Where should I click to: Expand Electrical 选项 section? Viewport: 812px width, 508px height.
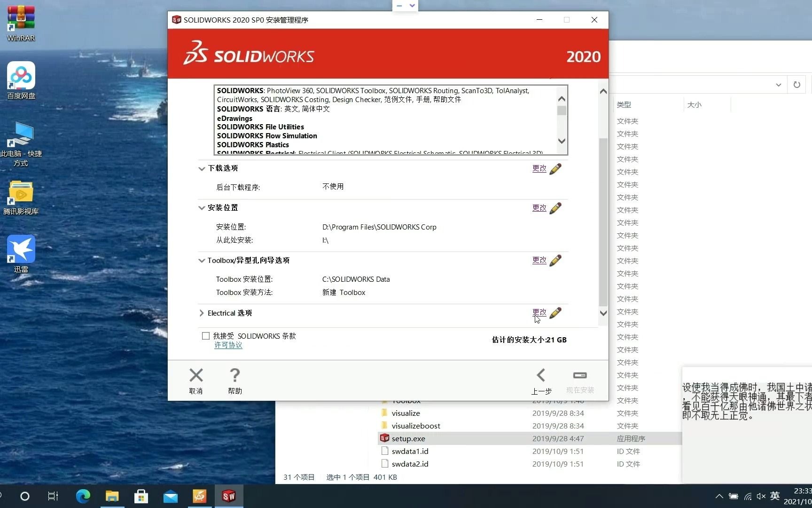202,313
